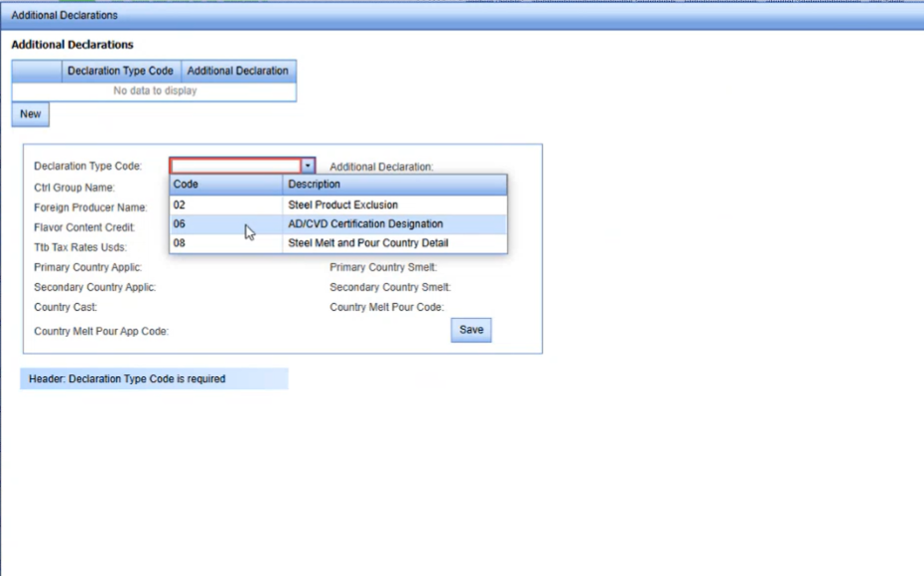This screenshot has width=924, height=576.
Task: Click the New button
Action: pos(31,114)
